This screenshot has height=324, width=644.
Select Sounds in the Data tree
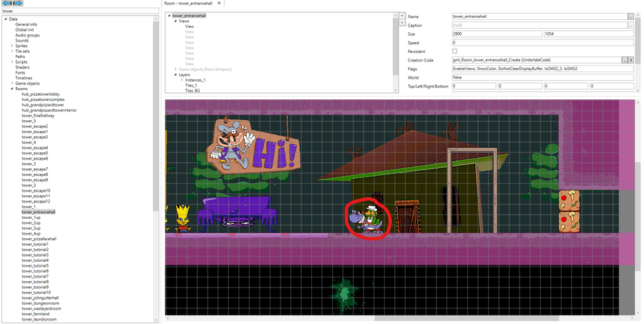tap(22, 41)
